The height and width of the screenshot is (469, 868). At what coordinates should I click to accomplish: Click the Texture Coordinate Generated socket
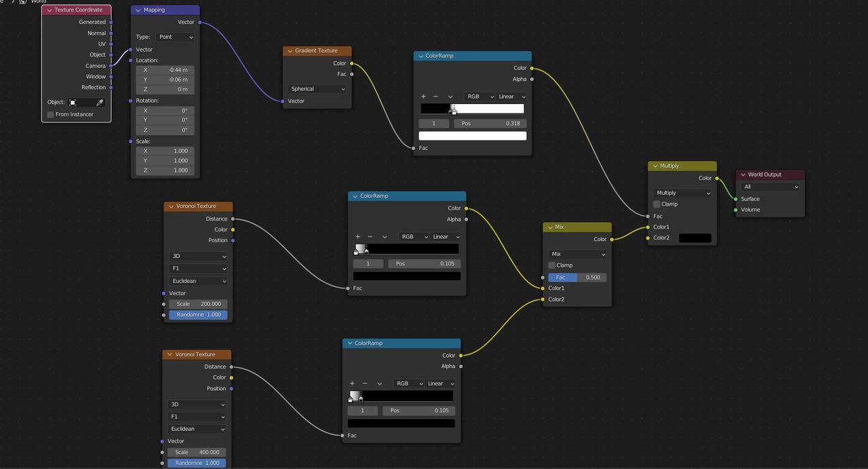click(111, 22)
